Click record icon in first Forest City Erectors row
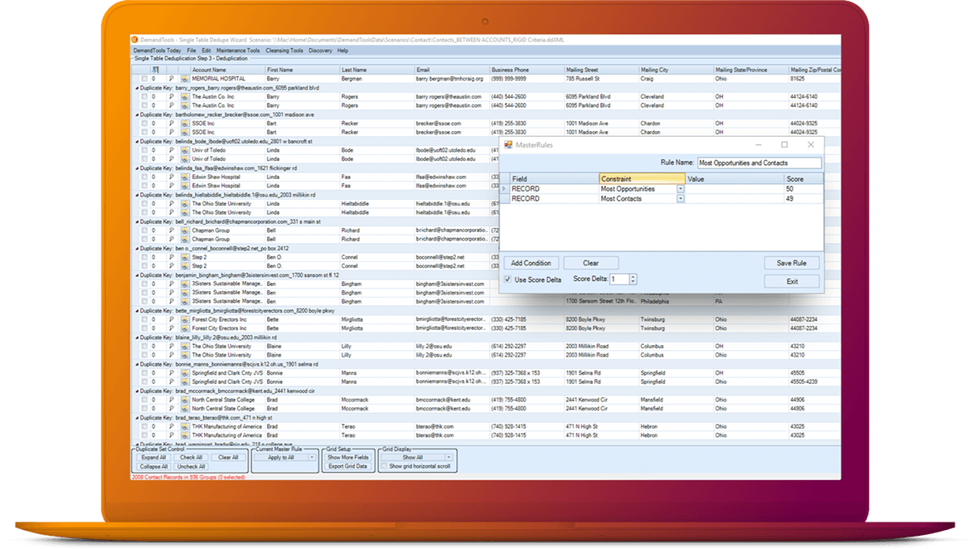The image size is (980, 549). pyautogui.click(x=185, y=319)
